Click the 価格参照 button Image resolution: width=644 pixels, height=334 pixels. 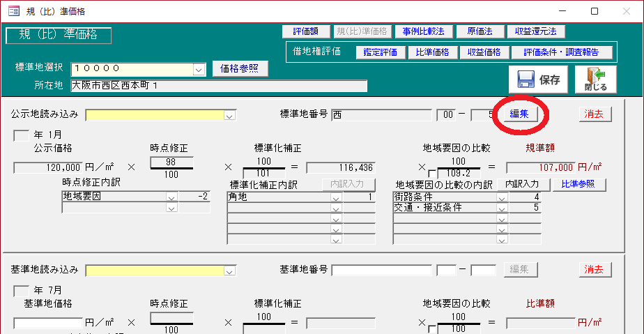(x=239, y=68)
